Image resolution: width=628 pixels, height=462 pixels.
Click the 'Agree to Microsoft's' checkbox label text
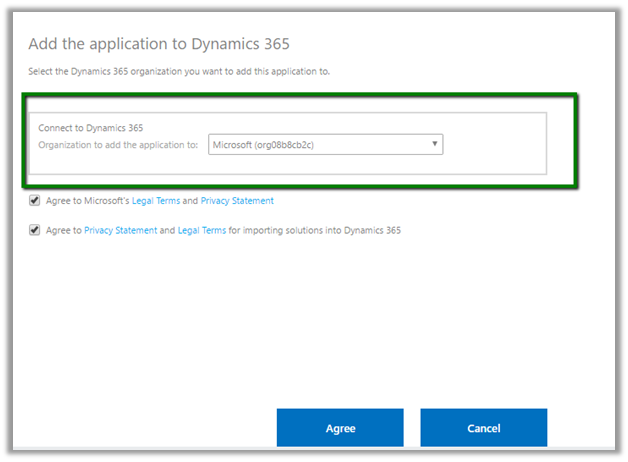[88, 201]
